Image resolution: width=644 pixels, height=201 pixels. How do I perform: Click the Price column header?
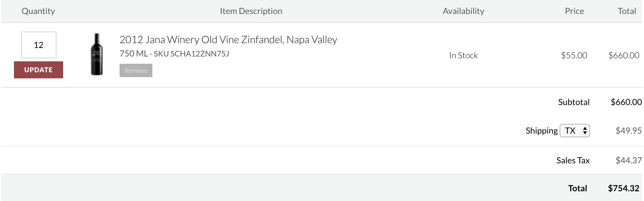[574, 11]
